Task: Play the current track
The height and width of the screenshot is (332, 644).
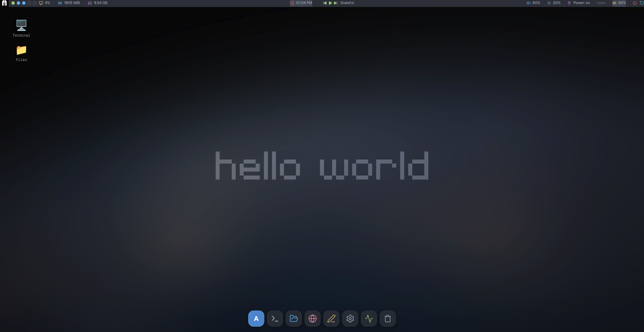Action: click(x=330, y=3)
